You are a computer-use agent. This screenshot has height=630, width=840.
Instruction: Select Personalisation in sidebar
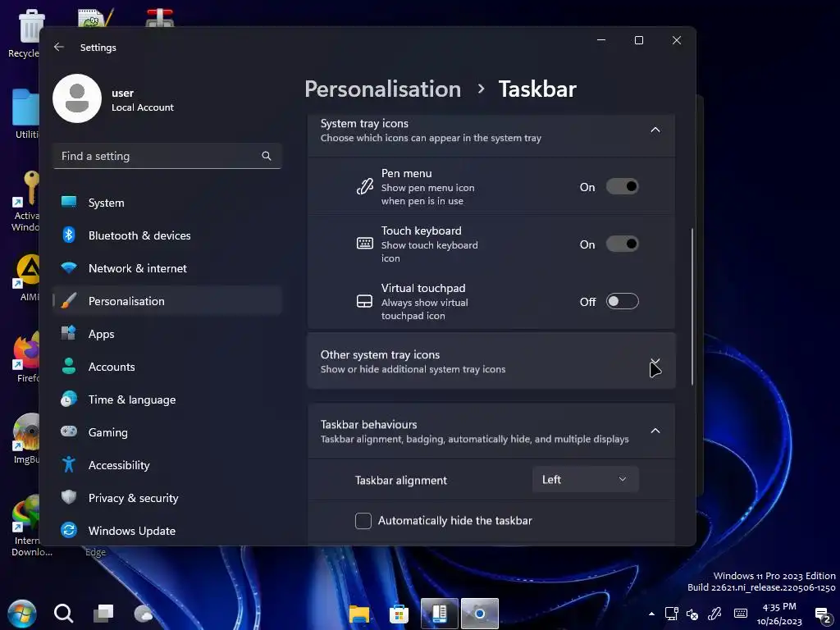(x=167, y=301)
